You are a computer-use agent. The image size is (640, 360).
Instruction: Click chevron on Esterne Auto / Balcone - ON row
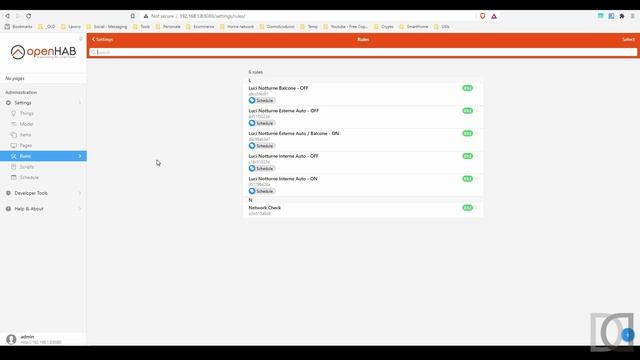[x=477, y=133]
